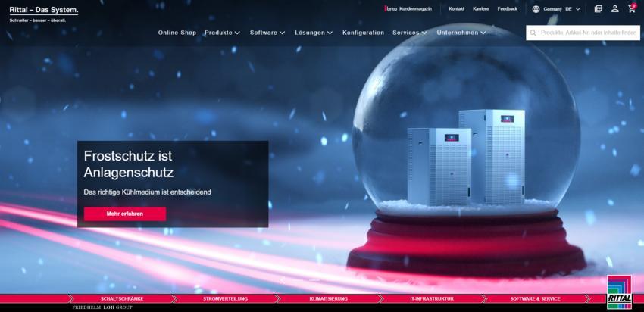Click the Frostschutz ist Anlagenschutz headline
Viewport: 644px width, 312px height.
point(129,164)
